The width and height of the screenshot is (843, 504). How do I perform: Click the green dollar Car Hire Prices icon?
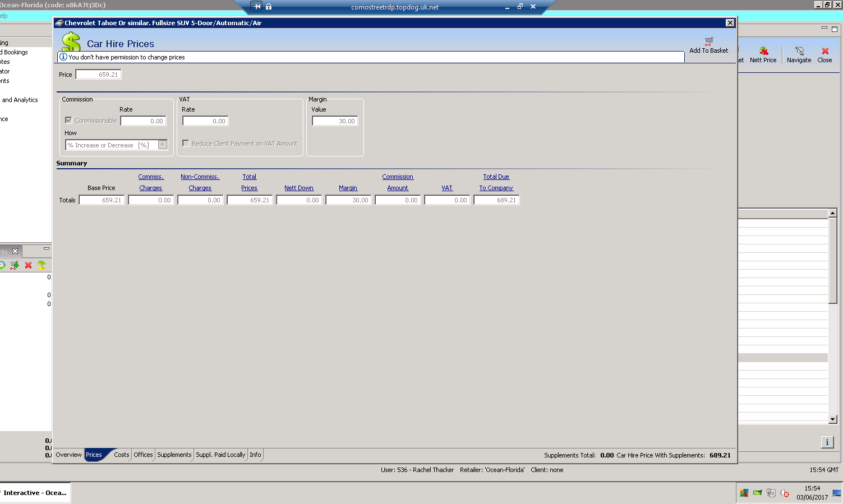[x=71, y=41]
